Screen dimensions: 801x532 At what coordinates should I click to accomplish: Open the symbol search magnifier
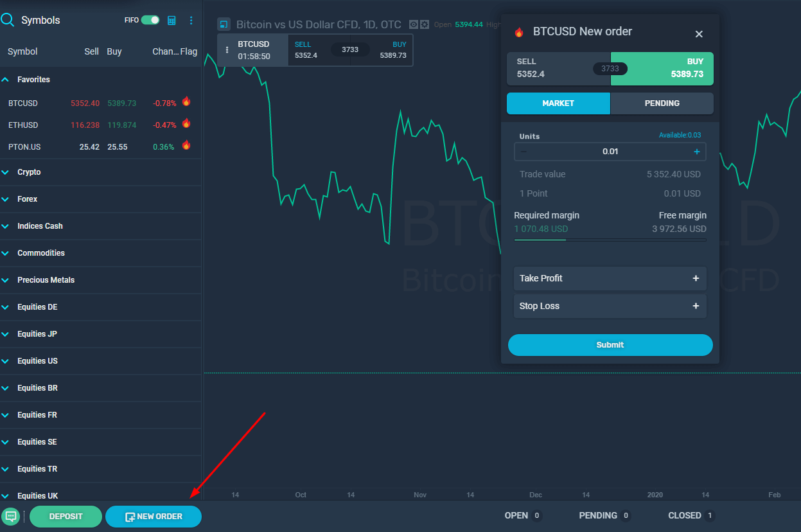8,20
